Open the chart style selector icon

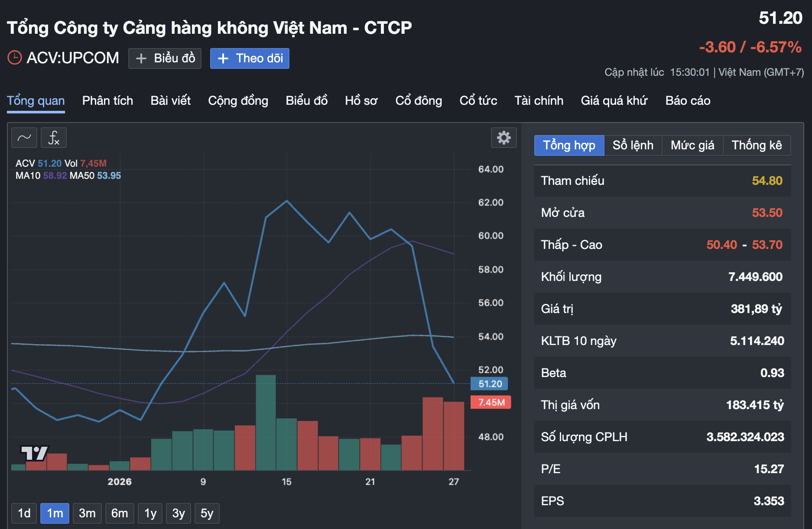click(x=24, y=137)
